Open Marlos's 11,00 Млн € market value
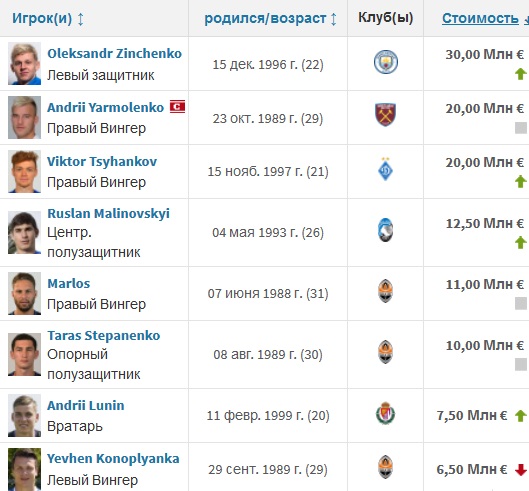The height and width of the screenshot is (491, 529). point(484,284)
